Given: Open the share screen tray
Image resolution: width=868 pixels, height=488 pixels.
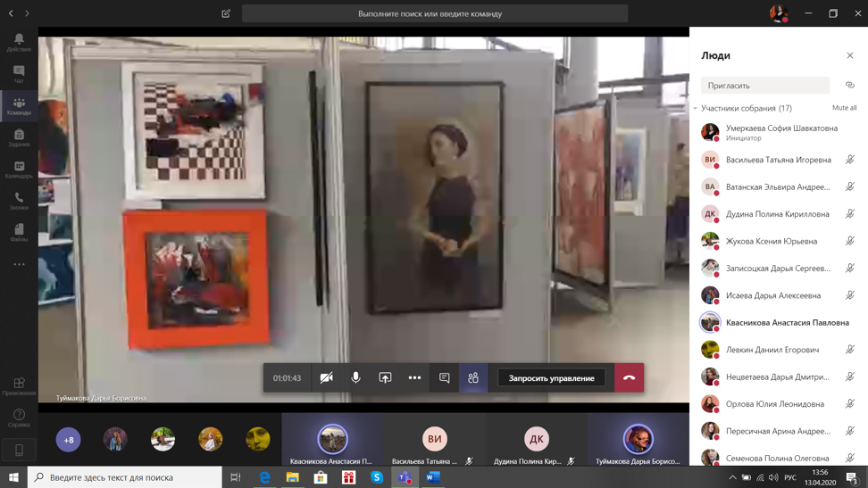Looking at the screenshot, I should [385, 377].
